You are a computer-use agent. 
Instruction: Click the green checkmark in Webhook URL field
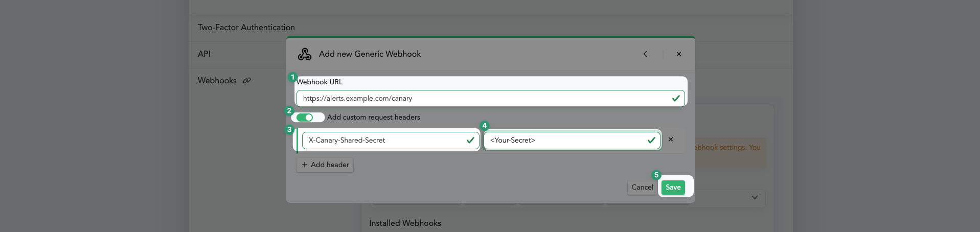(675, 98)
